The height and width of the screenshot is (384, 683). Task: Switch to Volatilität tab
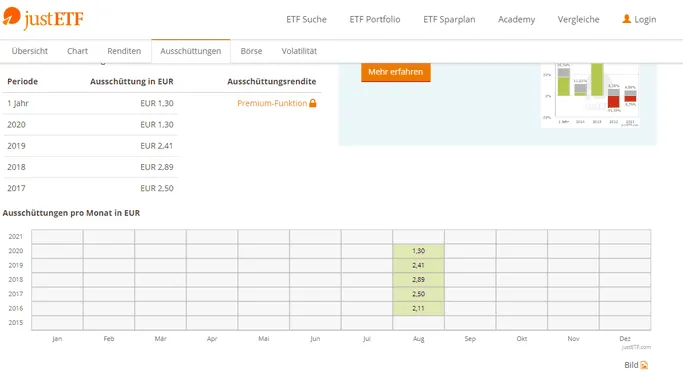[x=299, y=51]
